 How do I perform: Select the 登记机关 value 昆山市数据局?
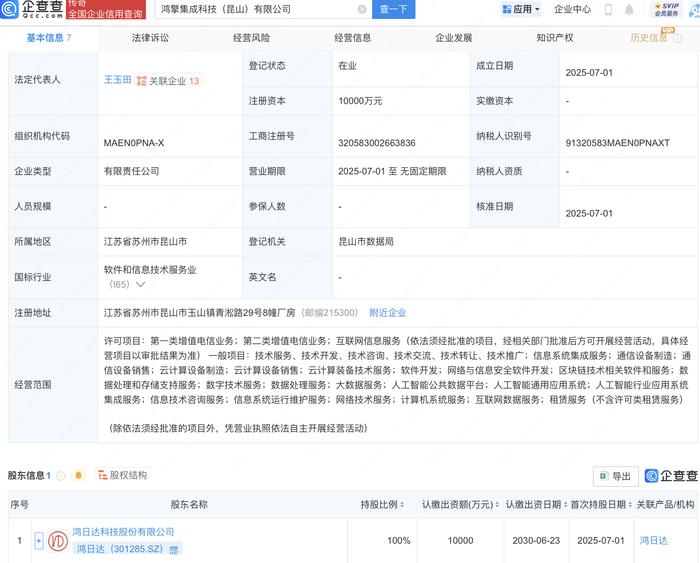pyautogui.click(x=366, y=242)
